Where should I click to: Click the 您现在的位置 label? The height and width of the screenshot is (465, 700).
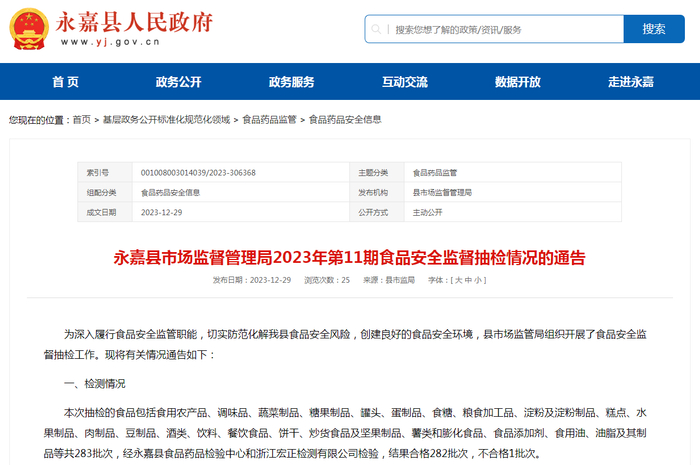(x=39, y=120)
